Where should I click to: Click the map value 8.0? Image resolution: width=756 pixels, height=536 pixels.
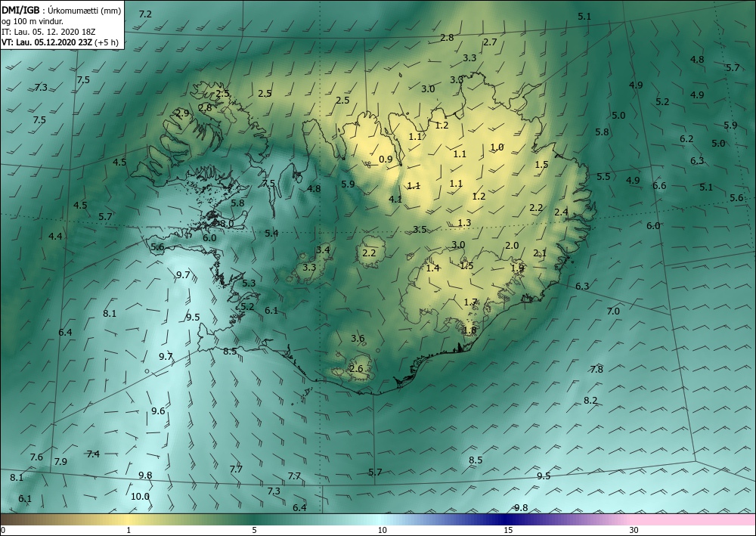227,224
